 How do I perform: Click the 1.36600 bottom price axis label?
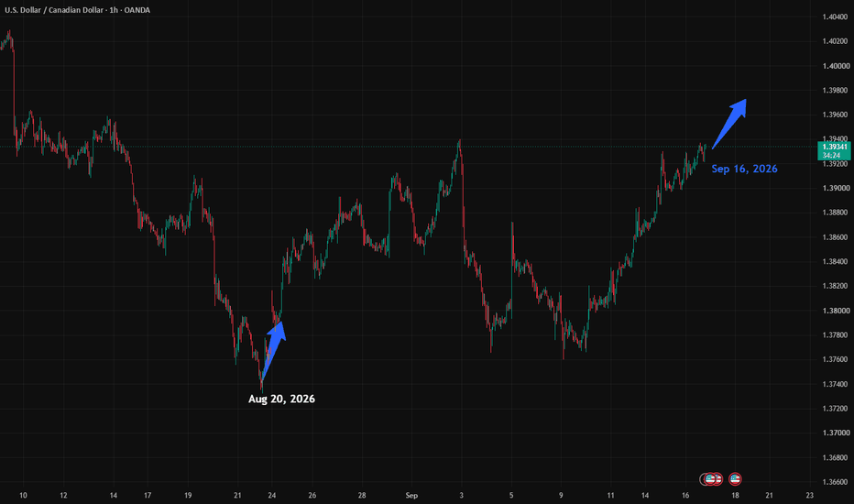[836, 482]
